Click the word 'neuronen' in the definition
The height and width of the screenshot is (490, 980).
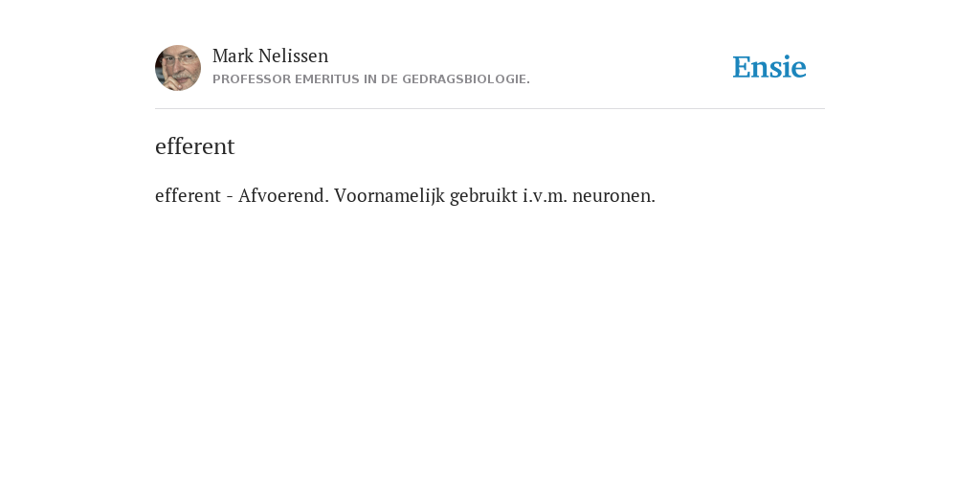pos(613,195)
